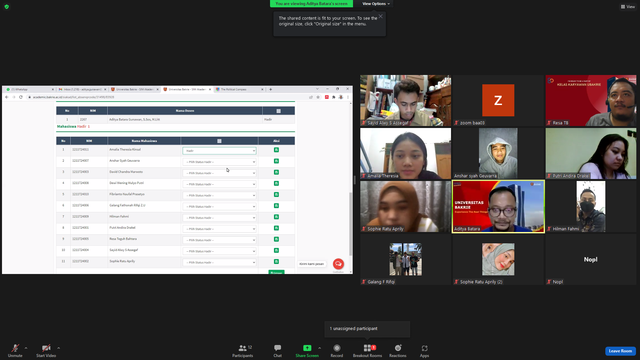Screen dimensions: 640x360
Task: Switch to The Political Compass tab
Action: [x=239, y=89]
